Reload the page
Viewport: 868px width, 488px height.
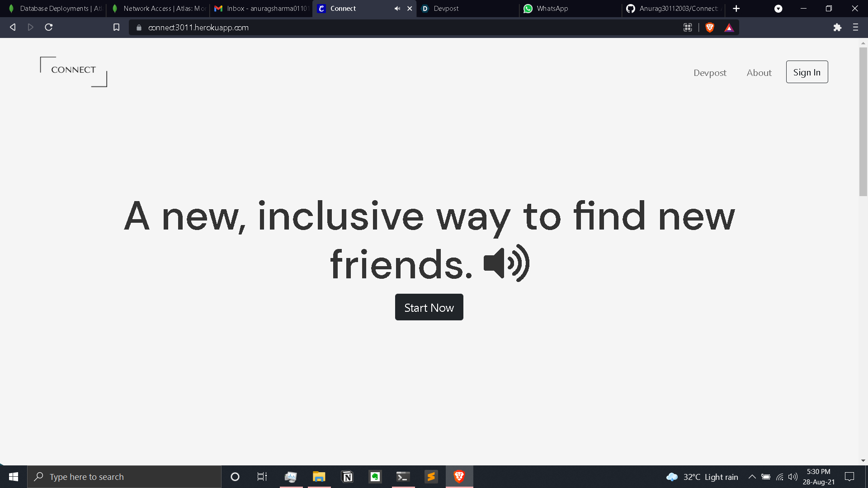[49, 28]
